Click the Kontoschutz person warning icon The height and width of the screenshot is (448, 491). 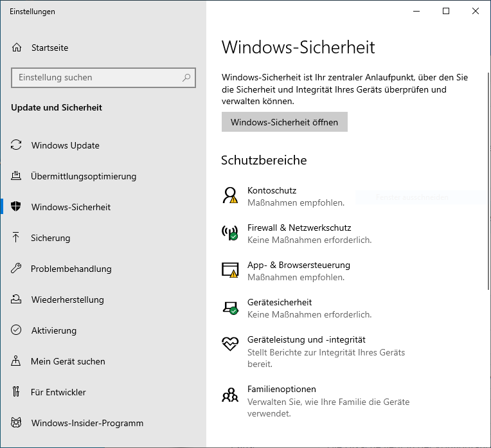coord(230,195)
